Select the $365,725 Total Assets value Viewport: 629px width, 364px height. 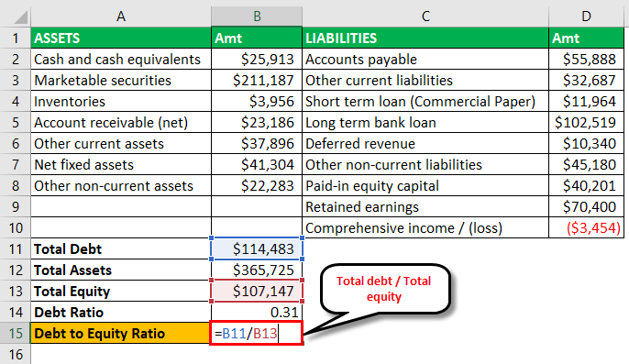257,270
